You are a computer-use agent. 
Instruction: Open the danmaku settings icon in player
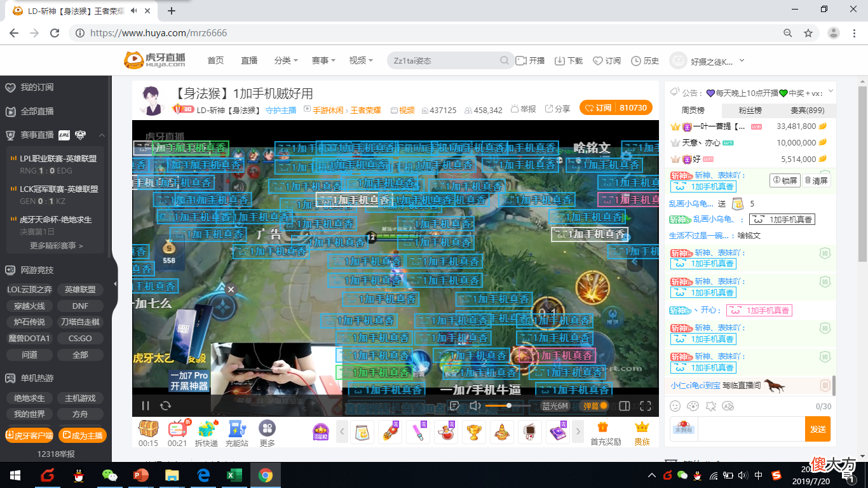[x=454, y=405]
